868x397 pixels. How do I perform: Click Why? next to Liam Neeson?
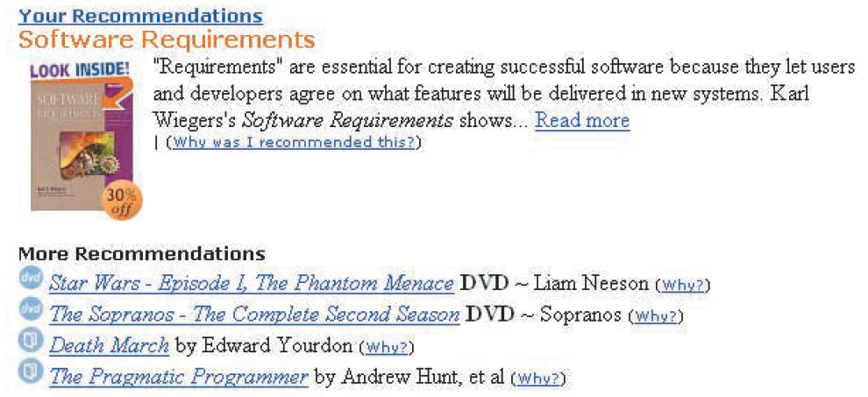[x=683, y=285]
